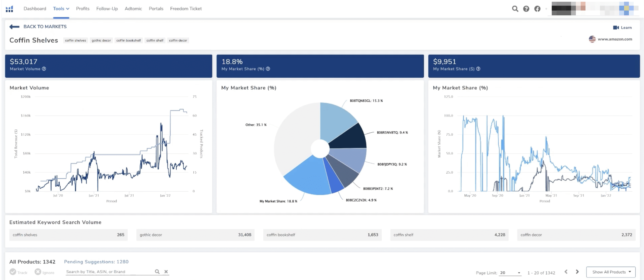Open the Page Limit 20 dropdown
The height and width of the screenshot is (280, 644).
(x=510, y=273)
